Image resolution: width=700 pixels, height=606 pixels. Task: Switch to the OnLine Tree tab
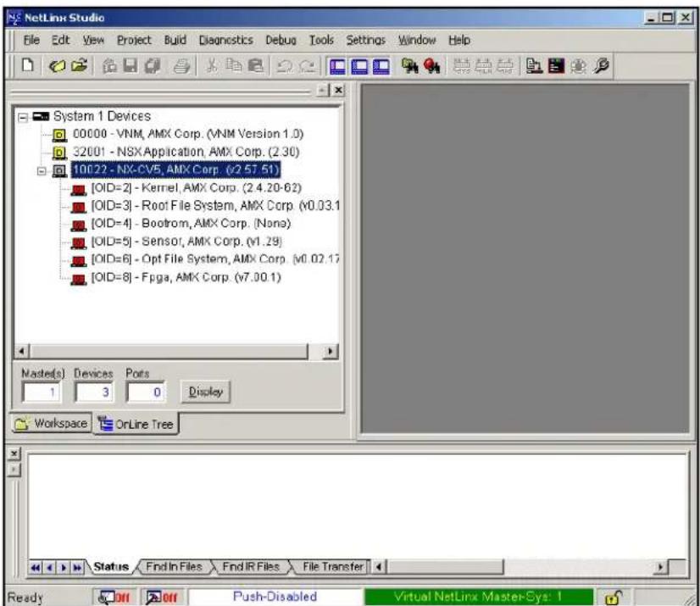[x=136, y=424]
